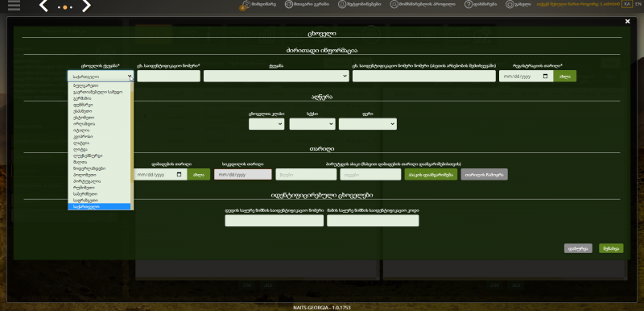Select highlighted საქართველო in country list
Viewport: 644px width, 311px height.
(x=99, y=206)
